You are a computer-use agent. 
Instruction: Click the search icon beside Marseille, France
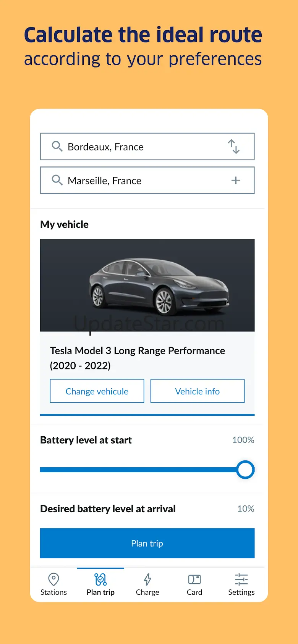tap(57, 180)
